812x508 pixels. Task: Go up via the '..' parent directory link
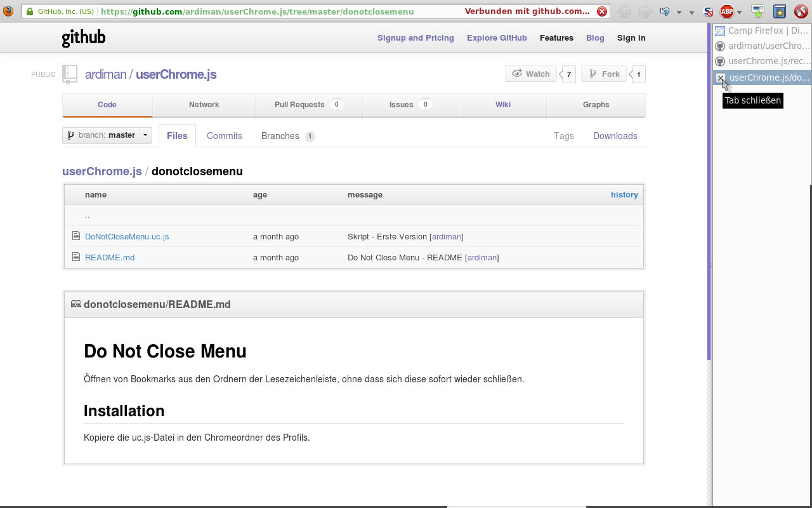(x=88, y=216)
